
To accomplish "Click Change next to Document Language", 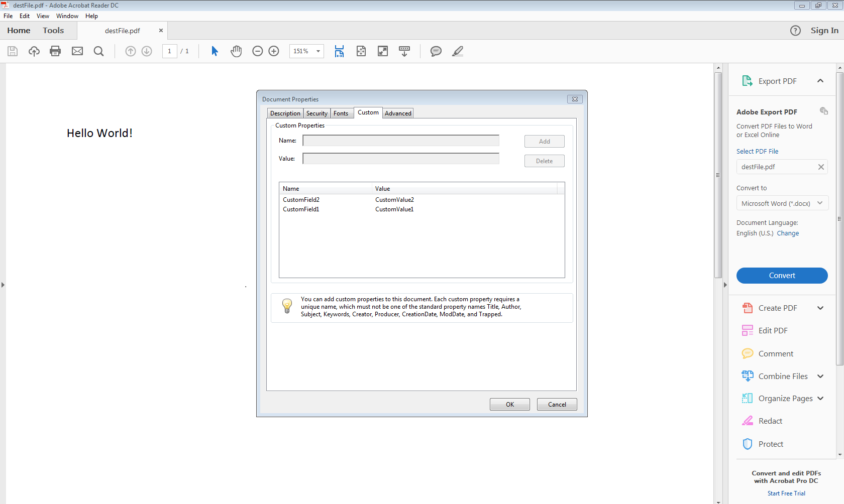I will tap(788, 233).
